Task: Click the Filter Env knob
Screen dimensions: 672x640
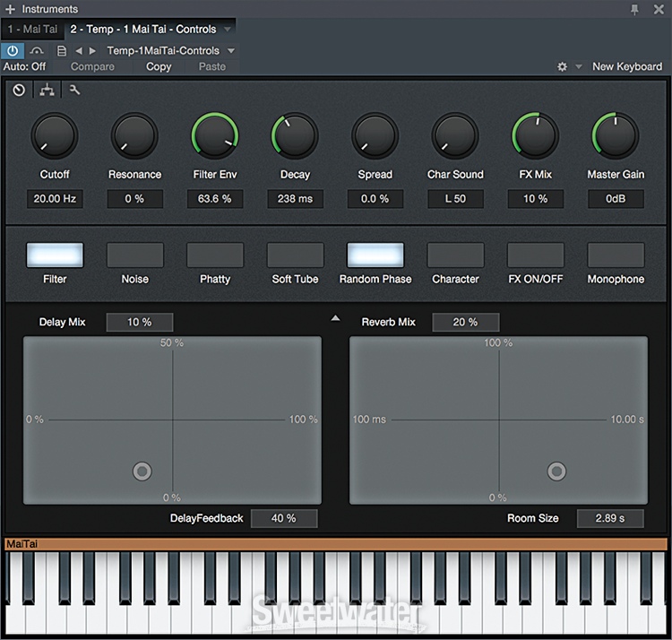Action: 215,136
